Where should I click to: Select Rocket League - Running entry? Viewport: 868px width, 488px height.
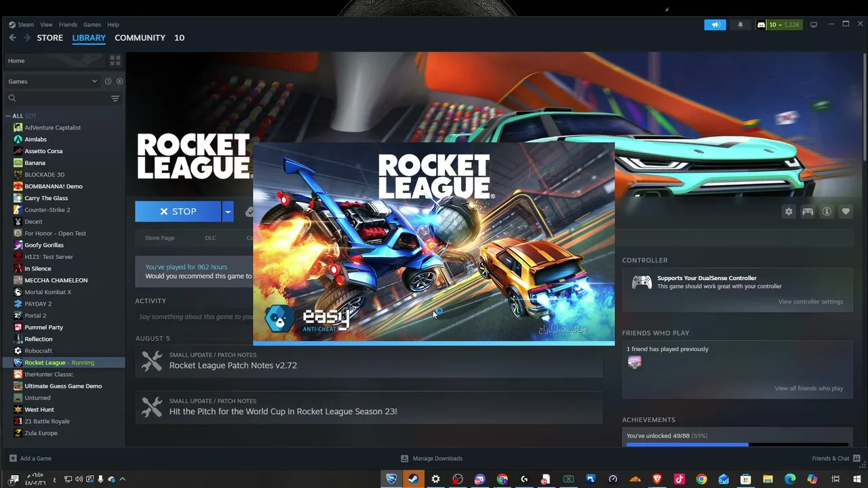point(64,363)
